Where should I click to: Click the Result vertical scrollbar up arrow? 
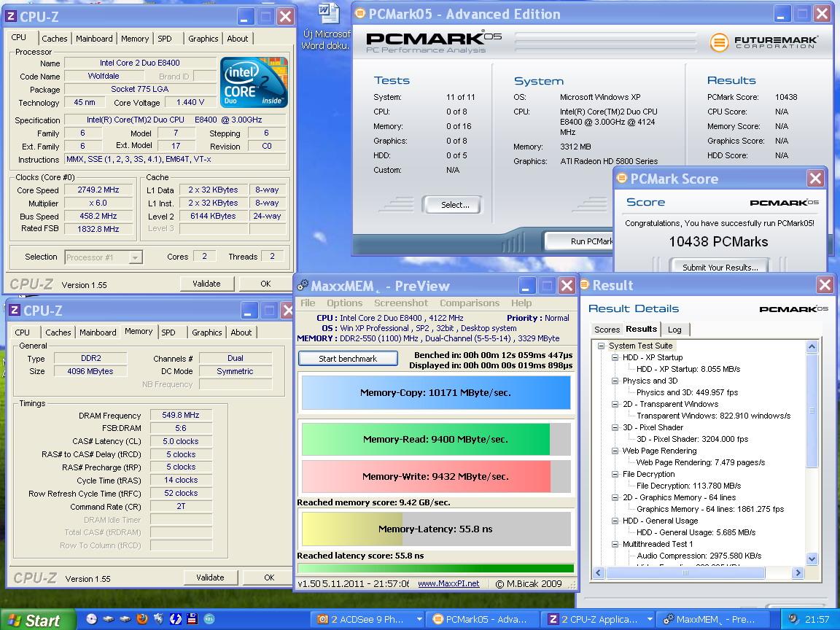click(x=812, y=346)
